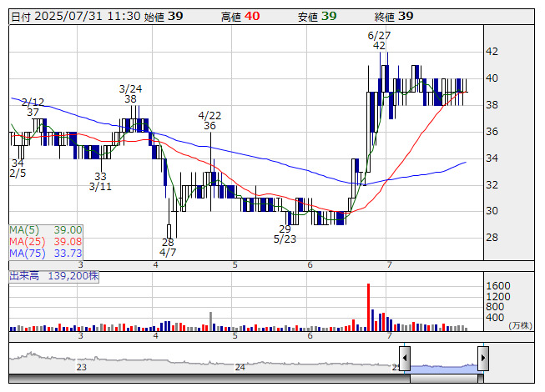Viewport: 545px width, 392px height.
Task: Click the MA(25) 39.08 legend entry
Action: pyautogui.click(x=46, y=241)
